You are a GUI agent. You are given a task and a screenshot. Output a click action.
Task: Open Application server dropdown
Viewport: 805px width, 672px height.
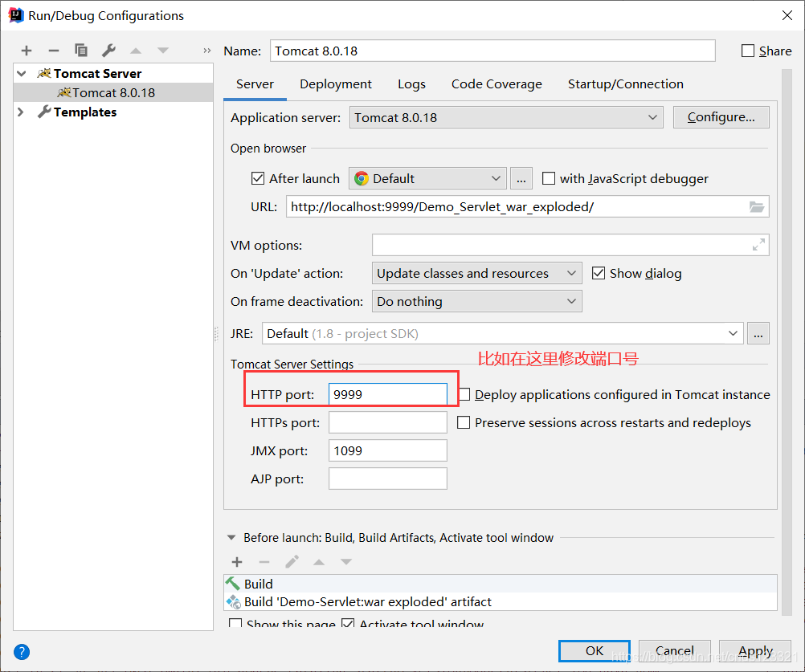(x=506, y=117)
